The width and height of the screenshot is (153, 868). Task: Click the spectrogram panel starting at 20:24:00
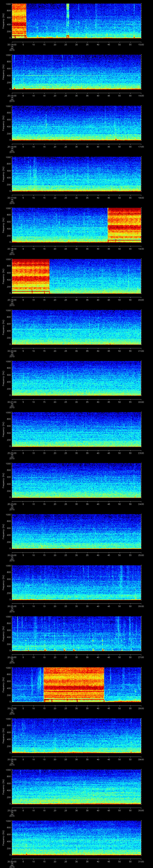tap(76, 531)
